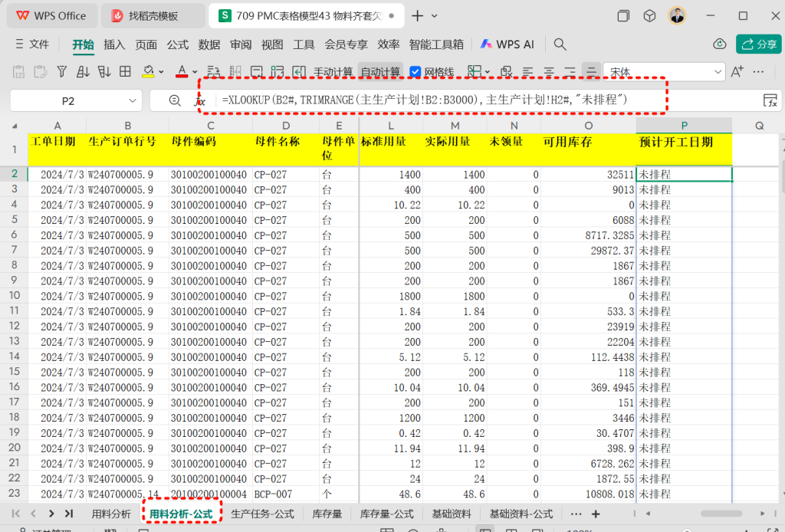Click the horizontal scrollbar thumb
This screenshot has height=532, width=785.
[x=721, y=514]
